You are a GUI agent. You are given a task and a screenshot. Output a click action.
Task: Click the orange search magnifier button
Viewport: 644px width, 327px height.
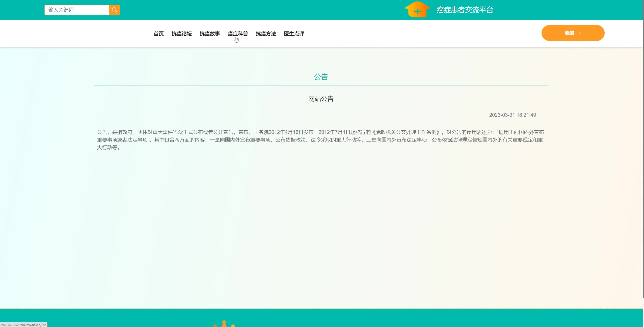115,10
